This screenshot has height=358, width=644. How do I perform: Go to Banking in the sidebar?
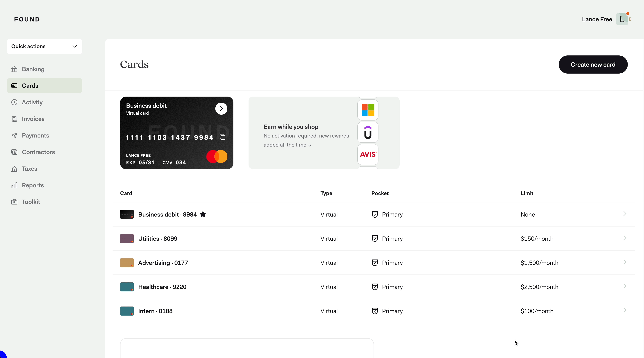coord(33,69)
